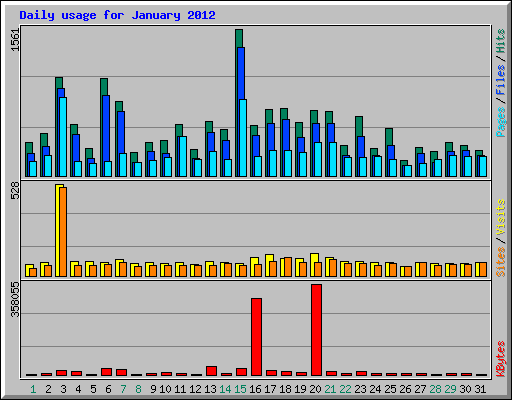Click the blue Files bar for day 6
512x400 pixels.
pos(106,128)
